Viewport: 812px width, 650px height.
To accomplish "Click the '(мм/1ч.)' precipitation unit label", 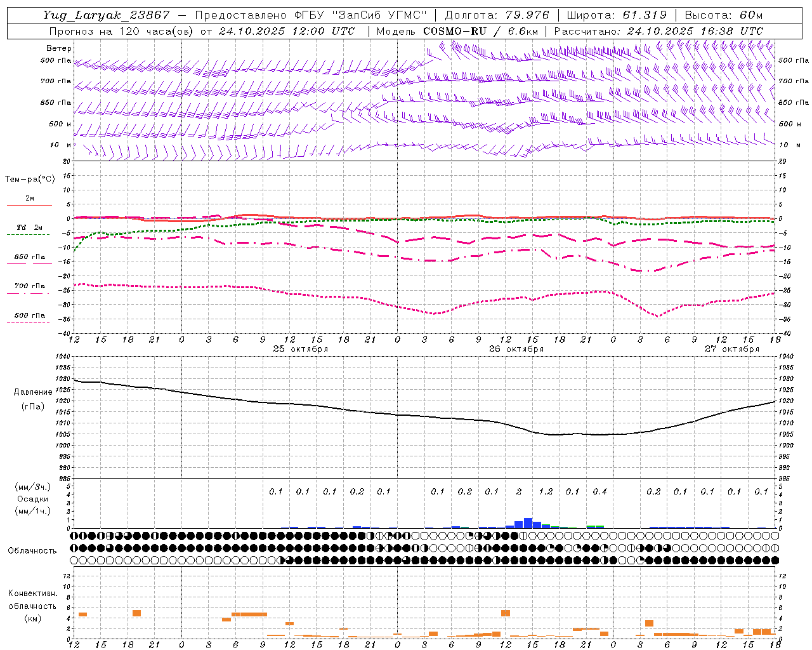I will point(34,511).
